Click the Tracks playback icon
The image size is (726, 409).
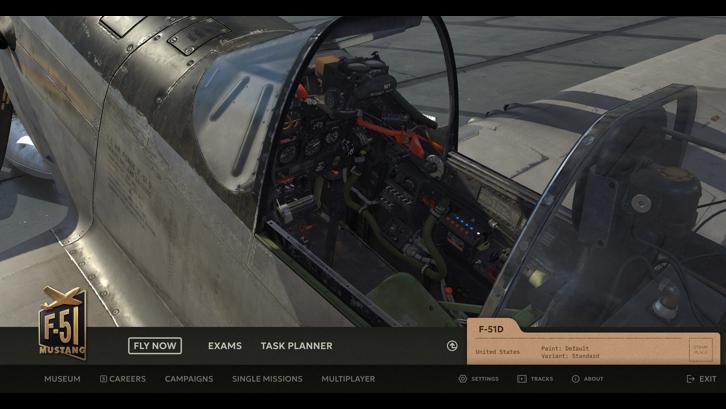(x=522, y=379)
